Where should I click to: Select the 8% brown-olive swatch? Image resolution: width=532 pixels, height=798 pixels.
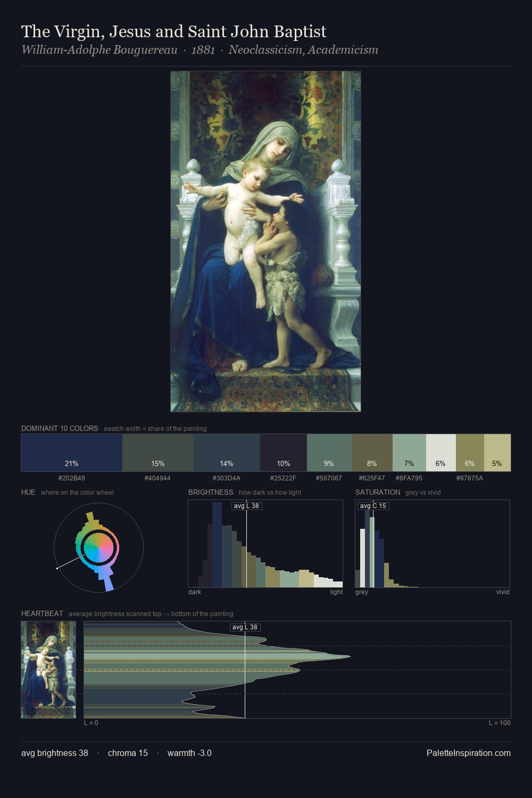(x=372, y=453)
